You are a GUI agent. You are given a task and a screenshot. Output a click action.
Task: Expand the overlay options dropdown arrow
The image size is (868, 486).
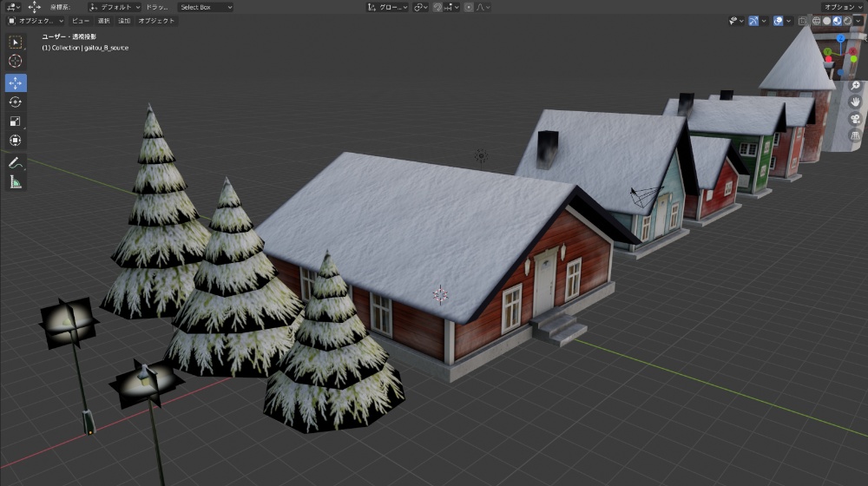click(788, 21)
